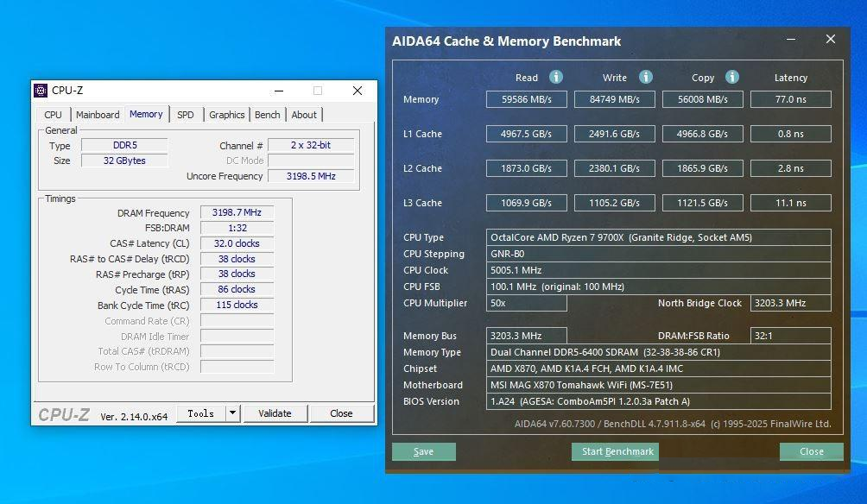Close CPU-Z with the Close button
867x504 pixels.
click(x=341, y=413)
